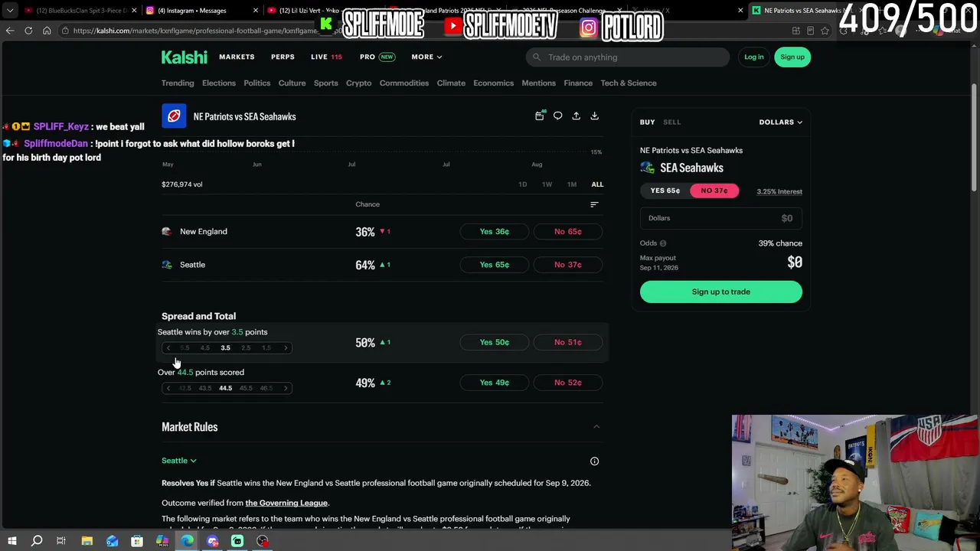
Task: Buy New England Yes at 36¢
Action: tap(495, 231)
